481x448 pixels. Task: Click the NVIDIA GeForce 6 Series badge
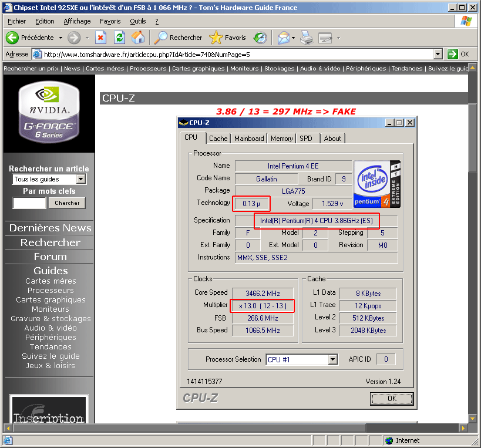pyautogui.click(x=49, y=112)
